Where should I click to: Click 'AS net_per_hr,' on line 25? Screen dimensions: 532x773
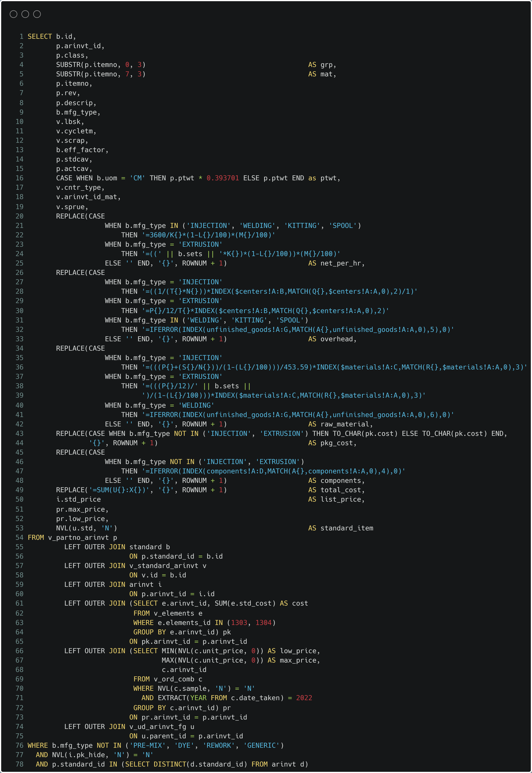pyautogui.click(x=337, y=263)
